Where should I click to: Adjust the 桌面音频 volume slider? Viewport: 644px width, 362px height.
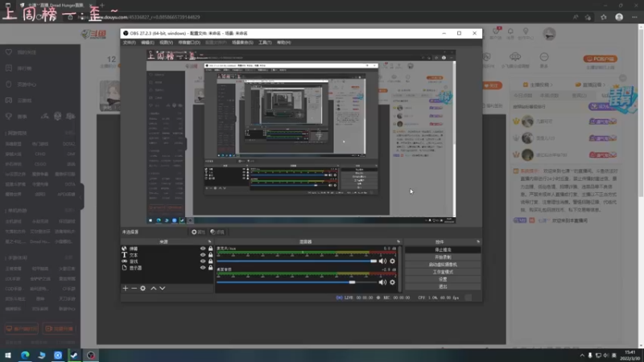[296, 282]
